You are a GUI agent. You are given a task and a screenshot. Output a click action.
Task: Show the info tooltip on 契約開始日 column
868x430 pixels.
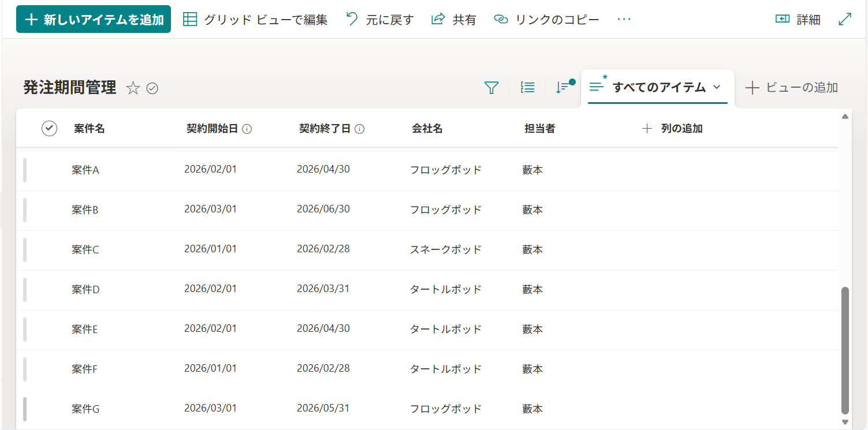pos(248,129)
